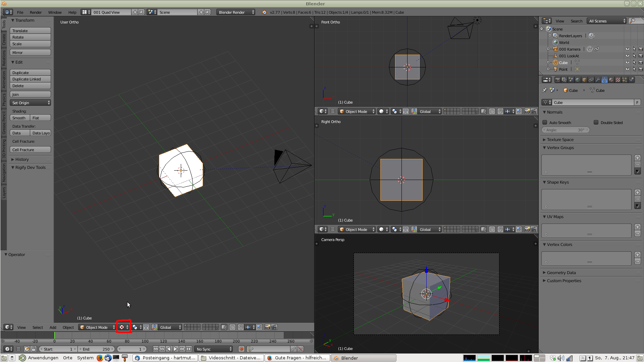Click the Physics properties tab icon
Viewport: 644px width, 362px height.
(x=631, y=80)
